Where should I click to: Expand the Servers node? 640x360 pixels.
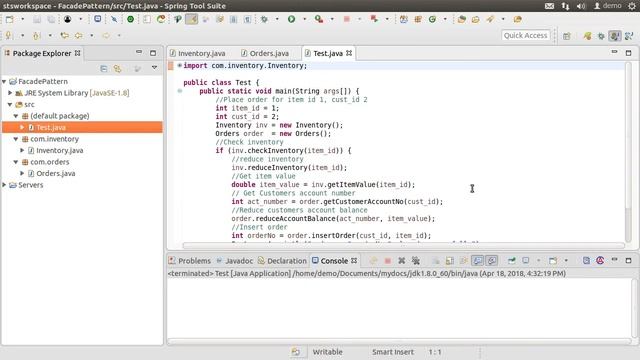(4, 185)
